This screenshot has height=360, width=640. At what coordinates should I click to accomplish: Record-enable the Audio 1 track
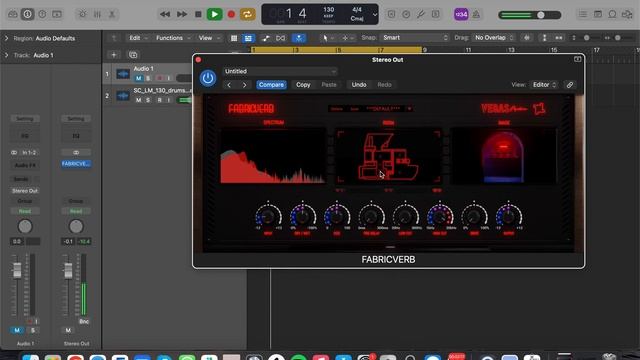(159, 78)
